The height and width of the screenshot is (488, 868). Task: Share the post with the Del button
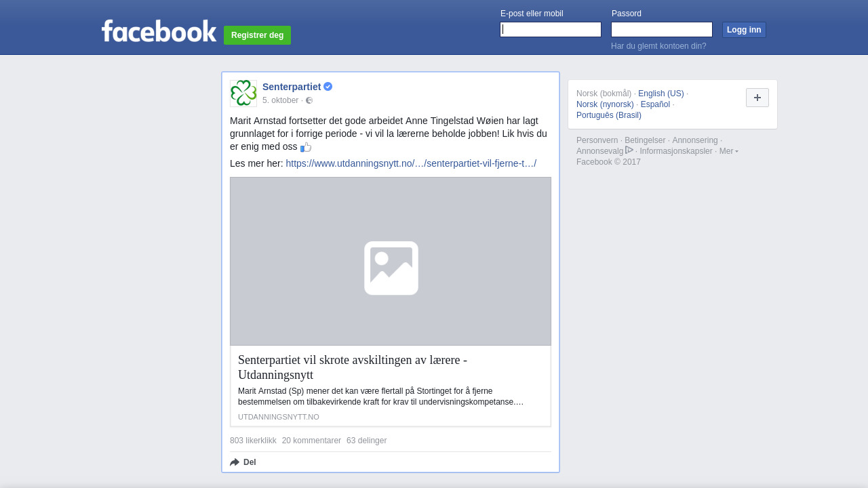[243, 462]
